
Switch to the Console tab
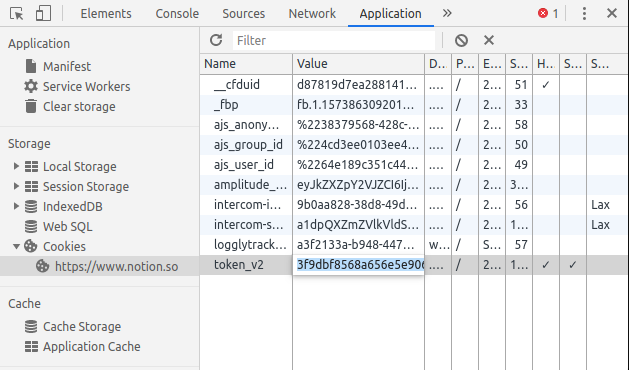[177, 14]
